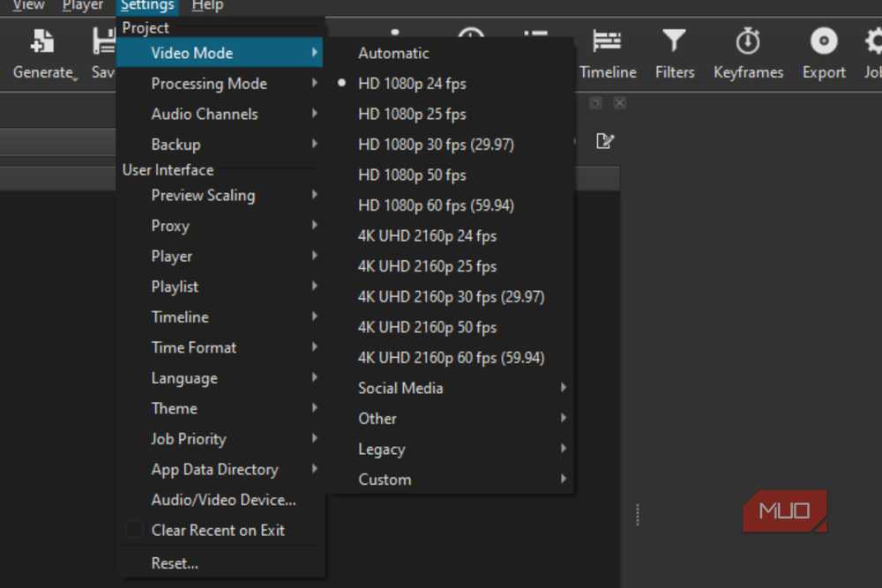The height and width of the screenshot is (588, 882).
Task: Expand Time Format submenu
Action: coord(220,347)
